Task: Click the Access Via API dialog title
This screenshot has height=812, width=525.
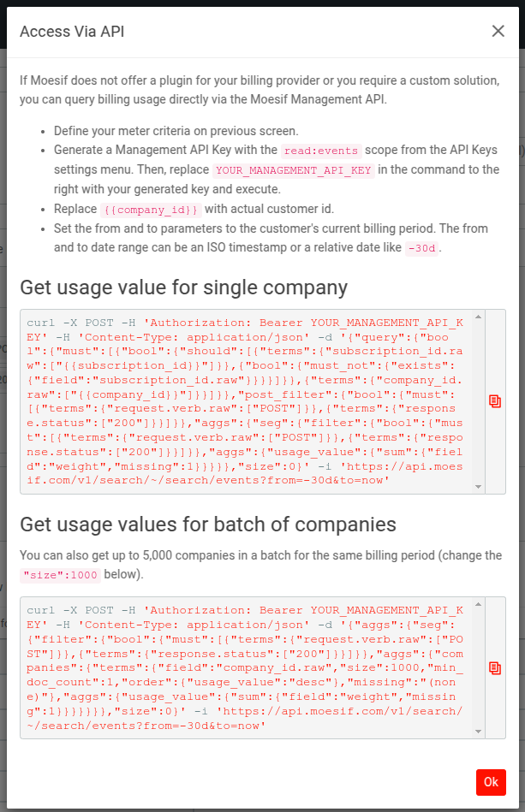Action: click(72, 31)
